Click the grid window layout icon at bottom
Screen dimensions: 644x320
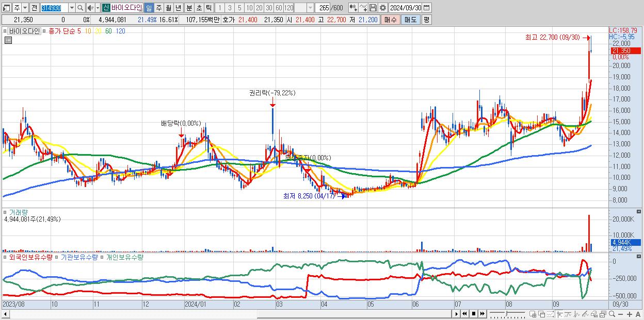click(533, 314)
